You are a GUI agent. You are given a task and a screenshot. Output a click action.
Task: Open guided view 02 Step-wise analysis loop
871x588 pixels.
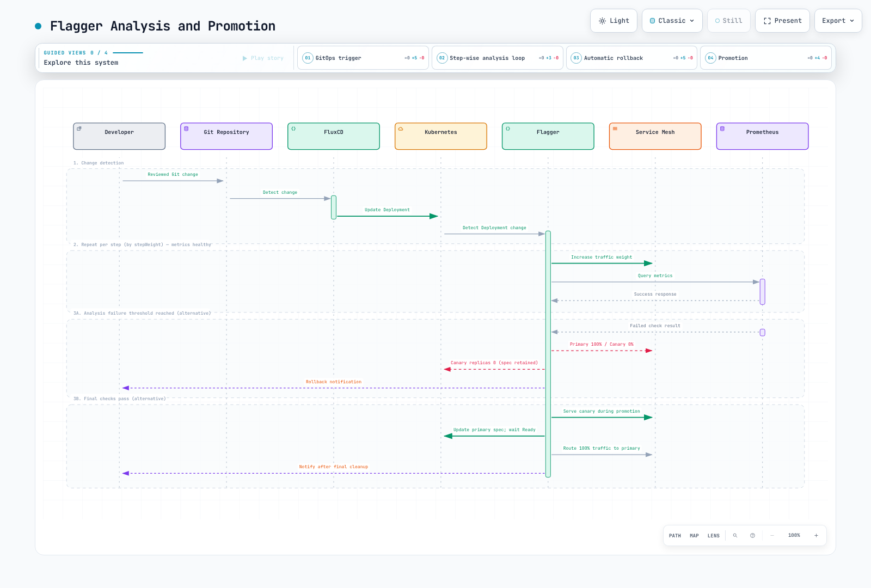[498, 58]
